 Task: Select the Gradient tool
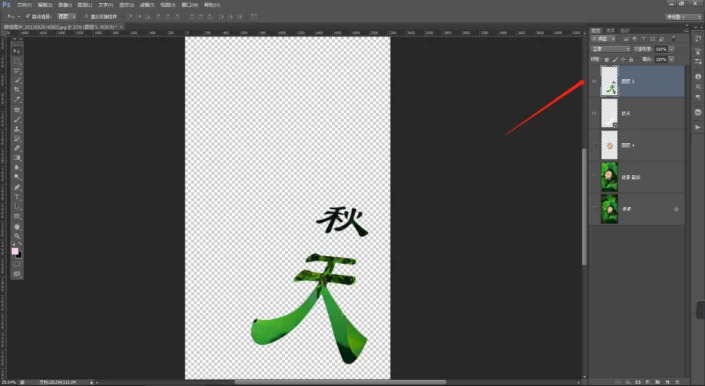(17, 157)
